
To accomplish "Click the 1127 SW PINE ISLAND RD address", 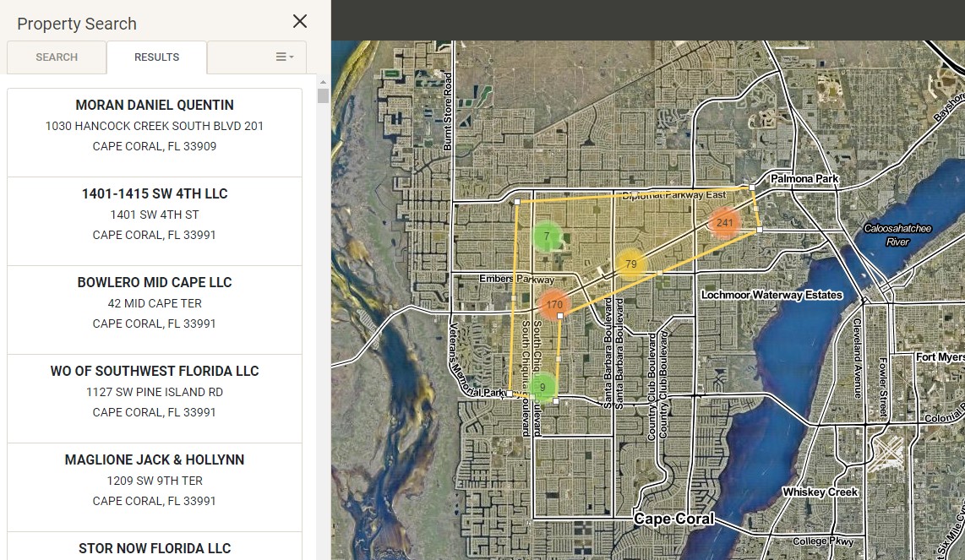I will click(155, 392).
